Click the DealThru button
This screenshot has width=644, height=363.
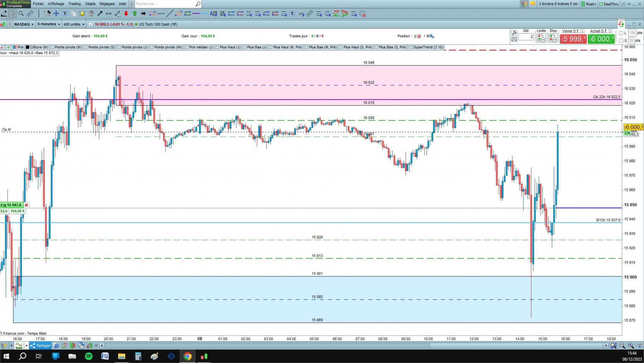[609, 4]
